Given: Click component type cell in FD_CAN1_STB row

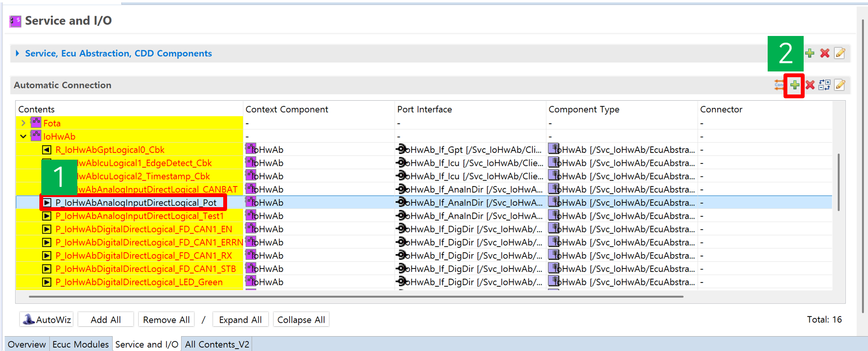Looking at the screenshot, I should pos(622,269).
